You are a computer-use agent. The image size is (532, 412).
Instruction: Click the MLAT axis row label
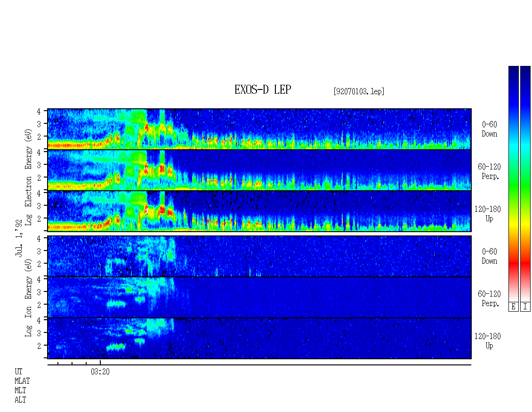(x=22, y=381)
